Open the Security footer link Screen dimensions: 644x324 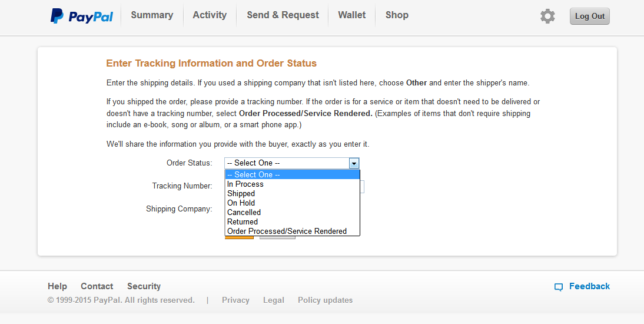(144, 286)
